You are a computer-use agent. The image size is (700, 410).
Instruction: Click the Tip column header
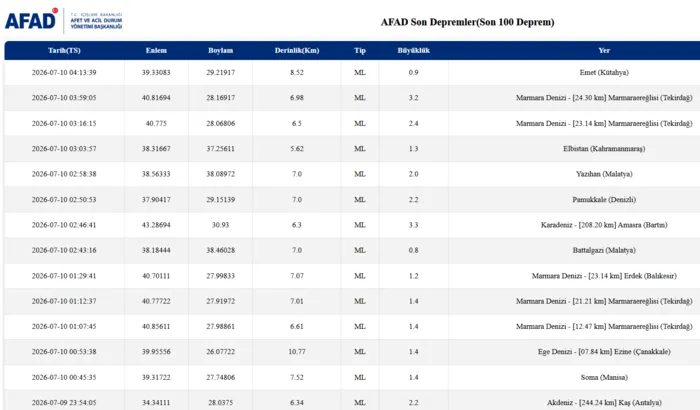pos(360,50)
